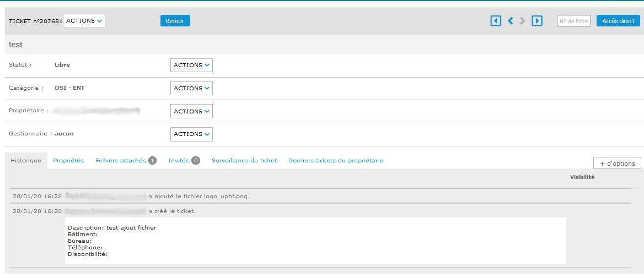Viewport: 644px width, 278px height.
Task: View Derniers tickets du propriétaire tab
Action: (x=335, y=161)
